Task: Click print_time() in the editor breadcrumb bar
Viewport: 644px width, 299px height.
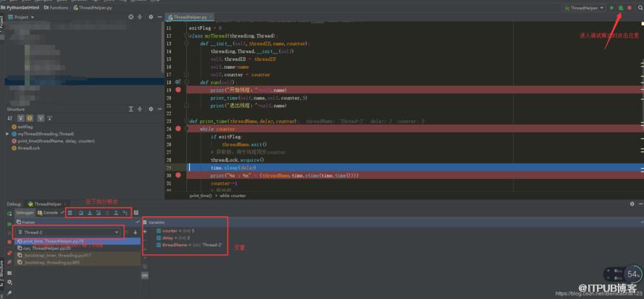Action: click(x=201, y=195)
